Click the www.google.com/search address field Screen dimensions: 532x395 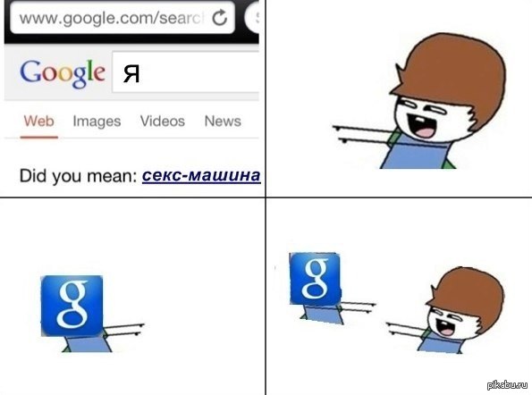122,18
